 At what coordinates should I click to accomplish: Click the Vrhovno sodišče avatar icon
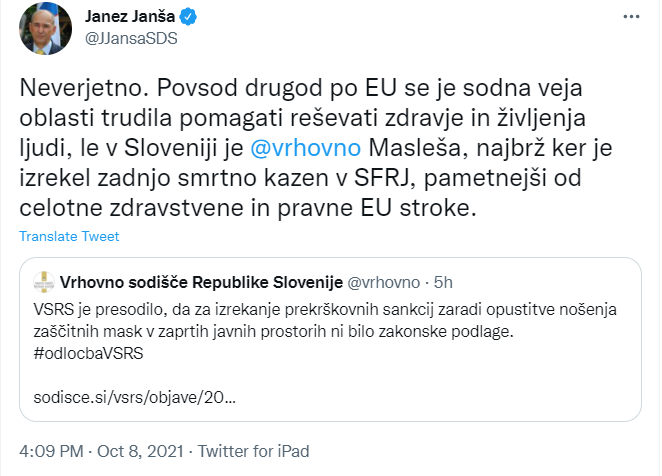point(44,280)
